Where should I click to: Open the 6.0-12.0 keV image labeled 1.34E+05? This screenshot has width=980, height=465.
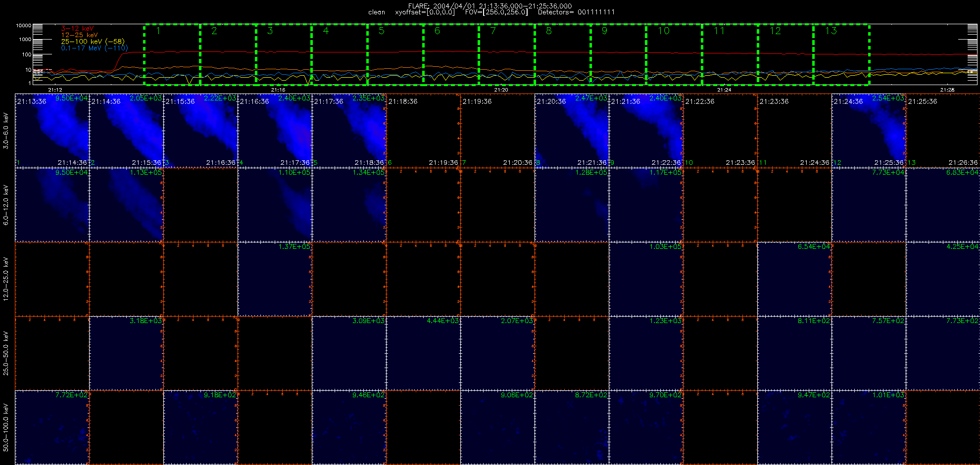pos(349,205)
